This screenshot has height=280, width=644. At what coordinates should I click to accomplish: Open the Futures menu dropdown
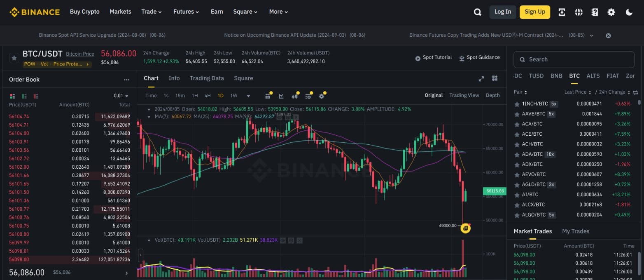click(x=186, y=12)
